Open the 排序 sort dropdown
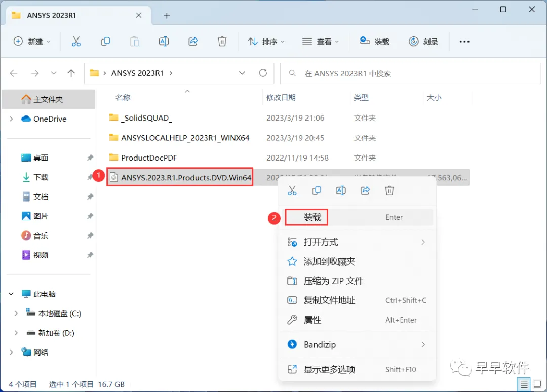547x392 pixels. (266, 42)
